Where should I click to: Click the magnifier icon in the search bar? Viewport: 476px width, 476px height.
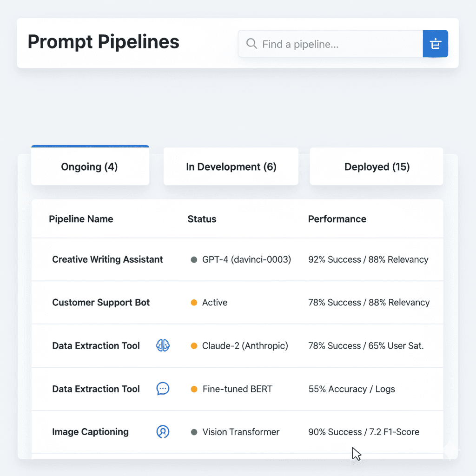pyautogui.click(x=251, y=44)
